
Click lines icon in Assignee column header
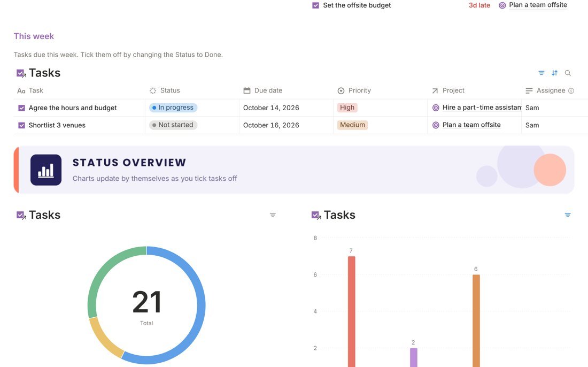pos(529,90)
